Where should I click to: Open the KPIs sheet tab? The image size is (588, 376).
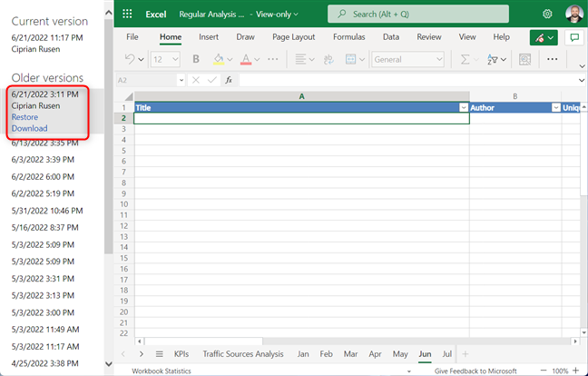point(181,354)
